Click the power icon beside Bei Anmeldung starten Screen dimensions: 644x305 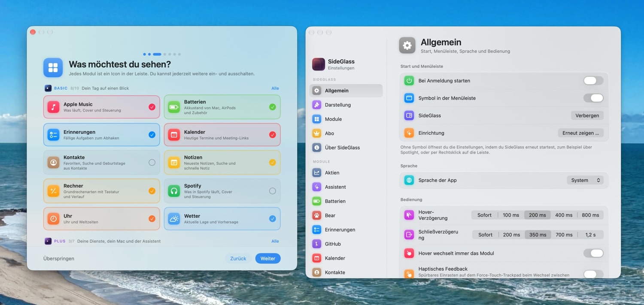coord(409,81)
